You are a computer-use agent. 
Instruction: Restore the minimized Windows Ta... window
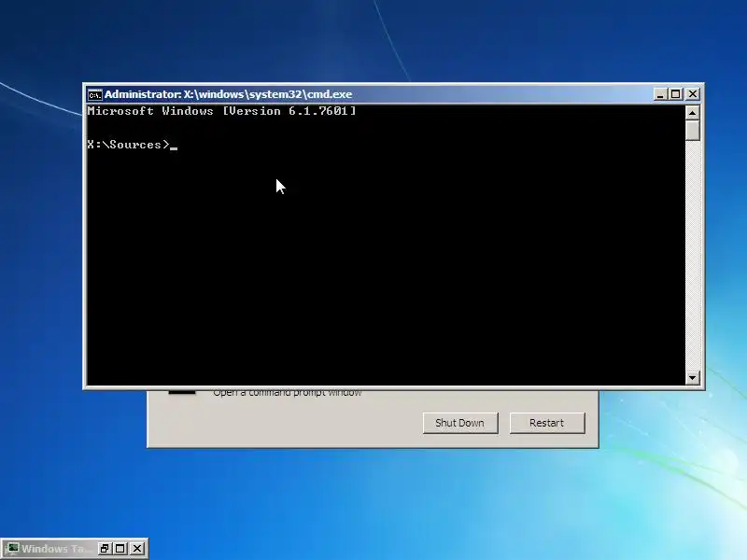[x=105, y=549]
